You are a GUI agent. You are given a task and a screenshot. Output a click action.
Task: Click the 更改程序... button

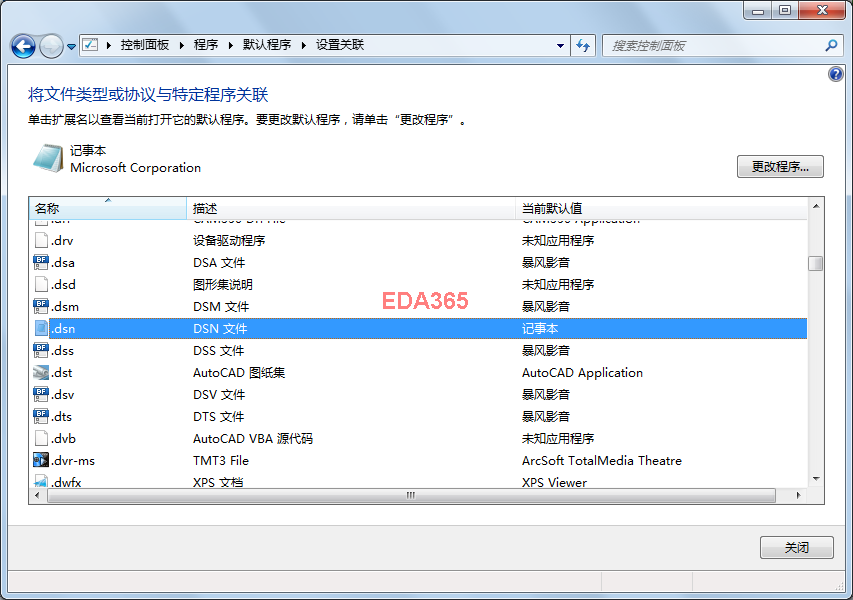point(780,166)
